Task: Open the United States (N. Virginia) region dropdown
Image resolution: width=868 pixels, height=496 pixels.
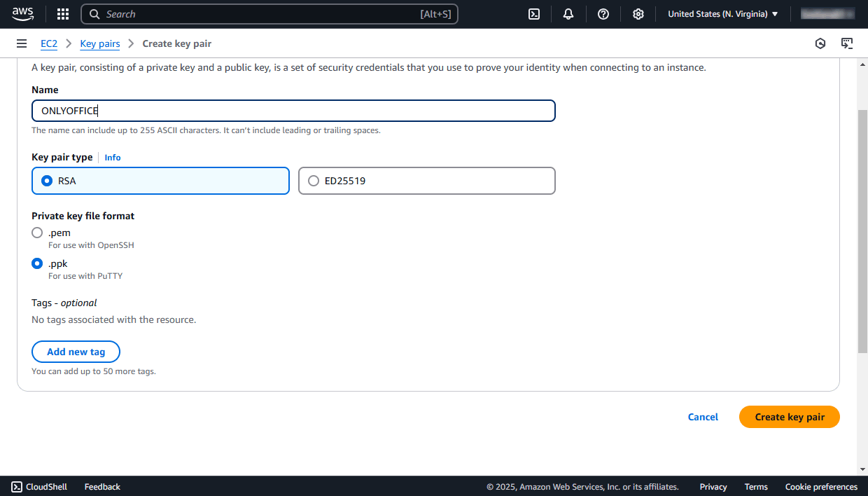Action: [x=722, y=13]
